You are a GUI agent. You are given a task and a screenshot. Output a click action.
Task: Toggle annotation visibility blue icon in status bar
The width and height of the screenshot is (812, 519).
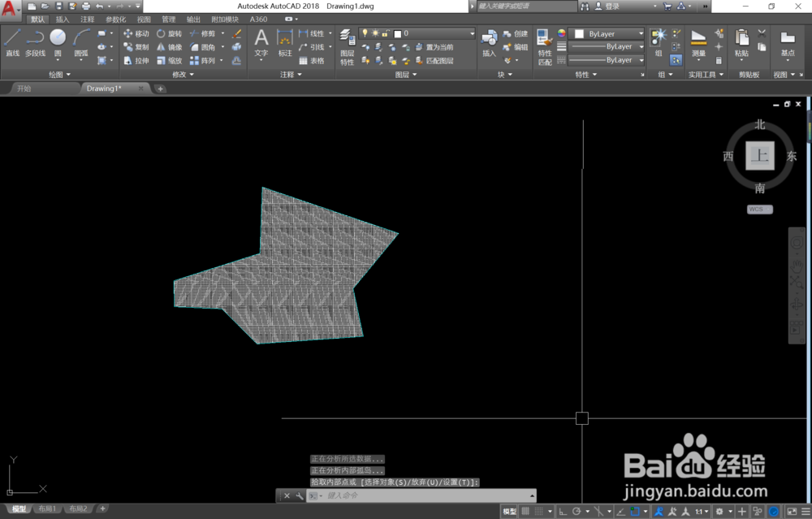click(x=659, y=511)
